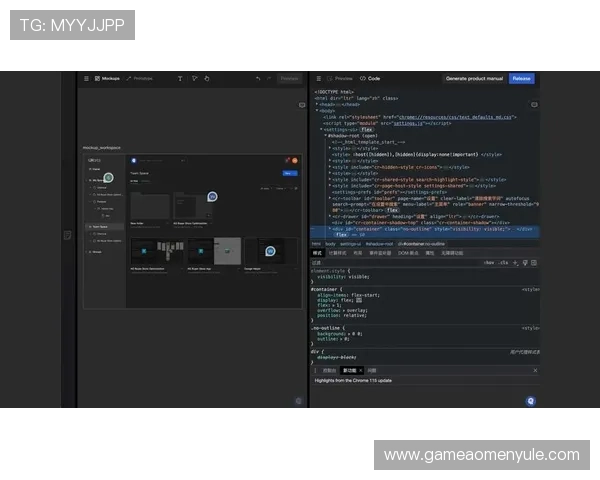600x480 pixels.
Task: Click the hamburger menu in the code panel
Action: [x=319, y=78]
